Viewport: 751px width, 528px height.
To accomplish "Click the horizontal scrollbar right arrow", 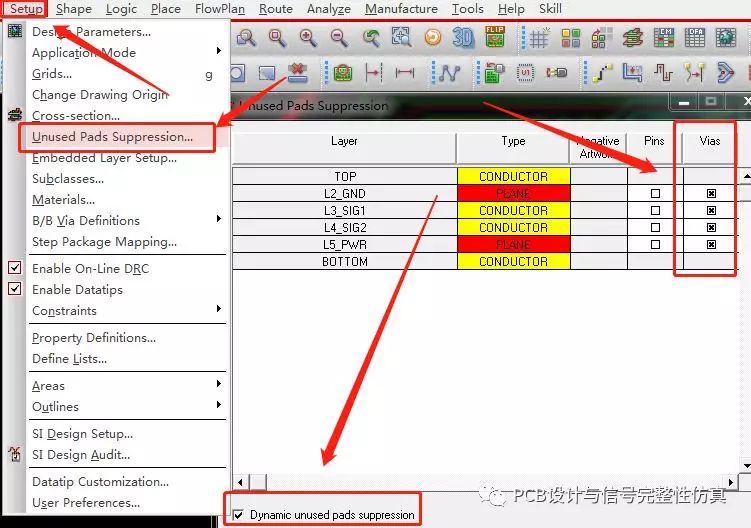I will (731, 482).
